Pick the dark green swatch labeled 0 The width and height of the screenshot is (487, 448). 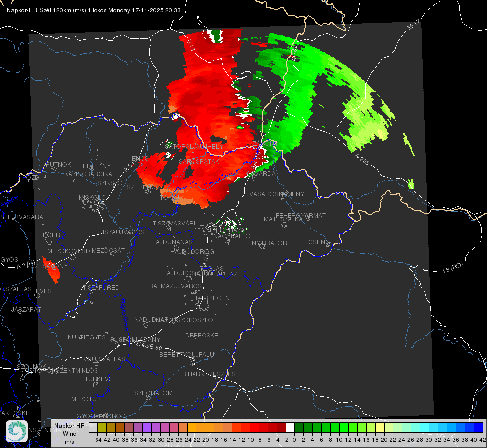pyautogui.click(x=299, y=427)
